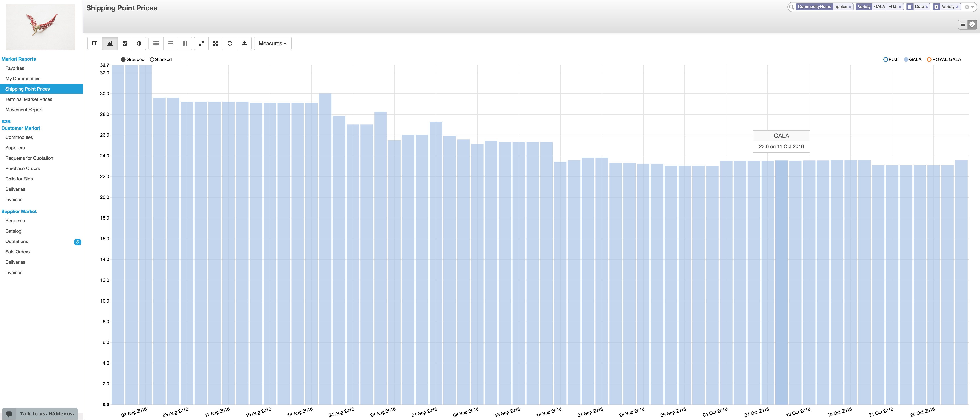Remove the Variety column group facet
980x420 pixels.
click(957, 7)
